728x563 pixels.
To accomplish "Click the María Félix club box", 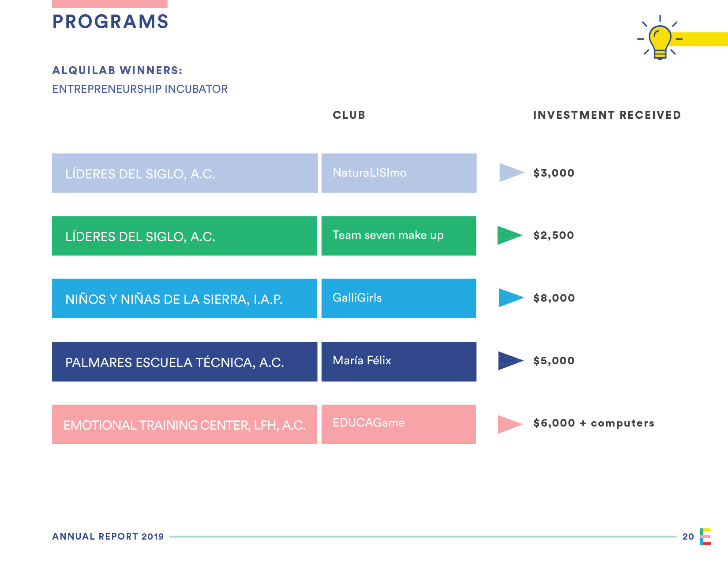I will click(398, 362).
